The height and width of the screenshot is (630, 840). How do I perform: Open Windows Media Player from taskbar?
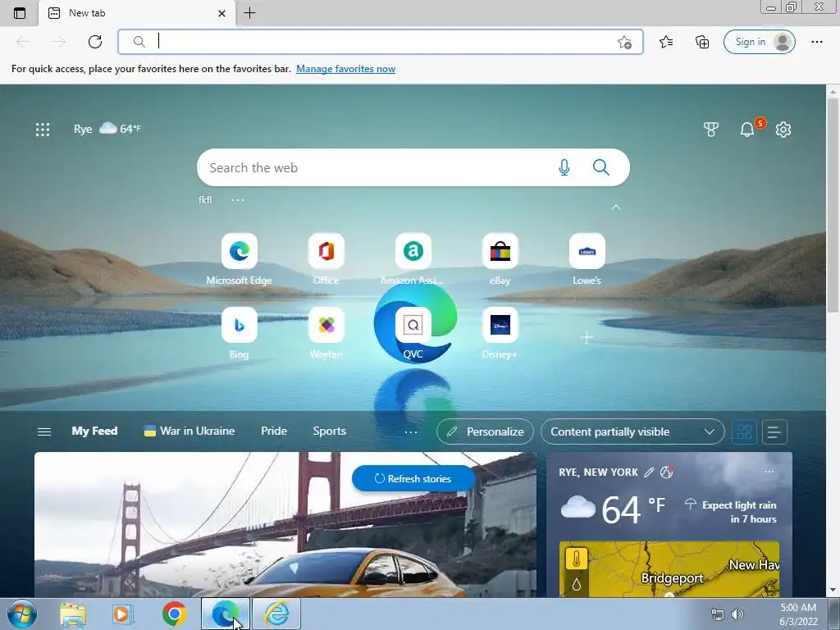(x=123, y=614)
